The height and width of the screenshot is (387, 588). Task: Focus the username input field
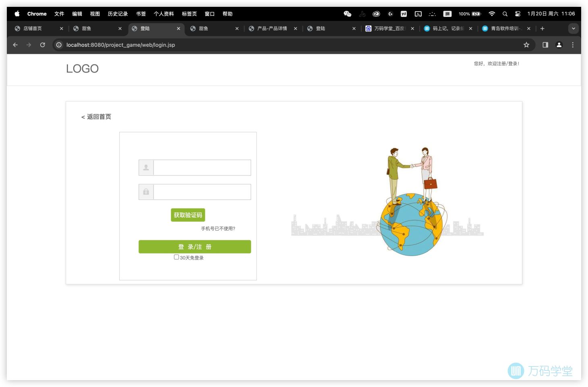click(x=202, y=168)
